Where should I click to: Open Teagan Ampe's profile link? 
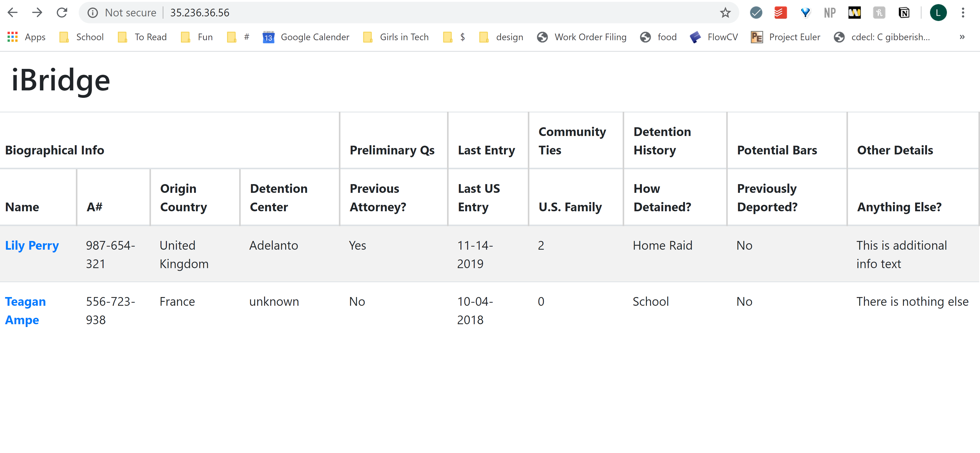25,310
